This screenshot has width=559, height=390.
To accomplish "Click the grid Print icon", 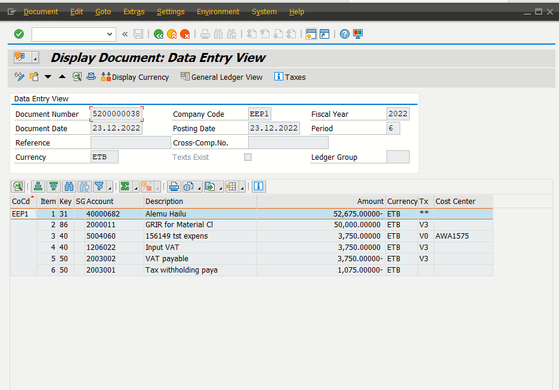I will coord(174,186).
